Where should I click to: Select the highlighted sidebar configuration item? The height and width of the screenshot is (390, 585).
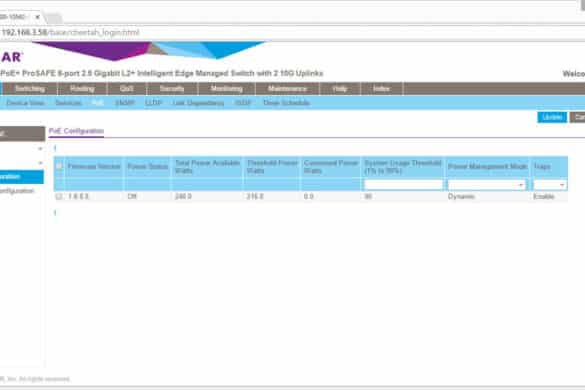(x=21, y=177)
